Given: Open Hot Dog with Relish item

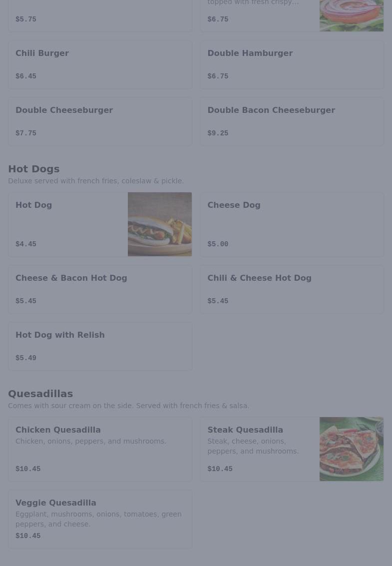Looking at the screenshot, I should click(100, 346).
